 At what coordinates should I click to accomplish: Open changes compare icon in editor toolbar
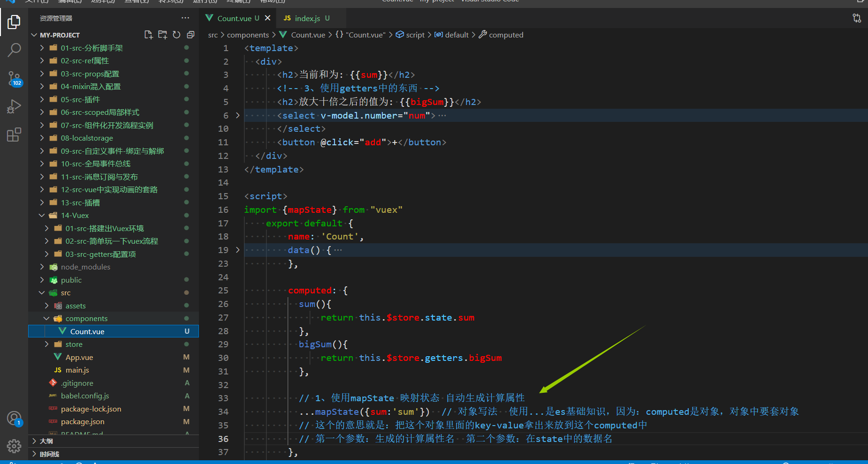[x=857, y=18]
